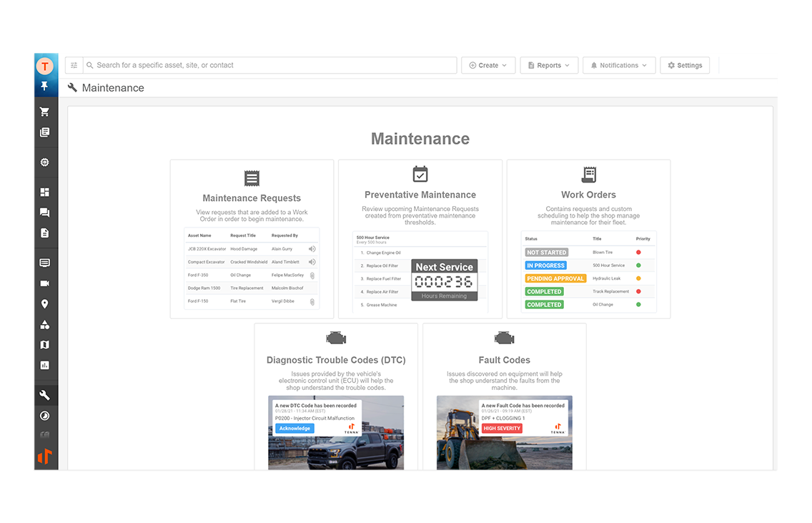Screen dimensions: 812x523
Task: Click the magnifying glass search icon
Action: [89, 65]
